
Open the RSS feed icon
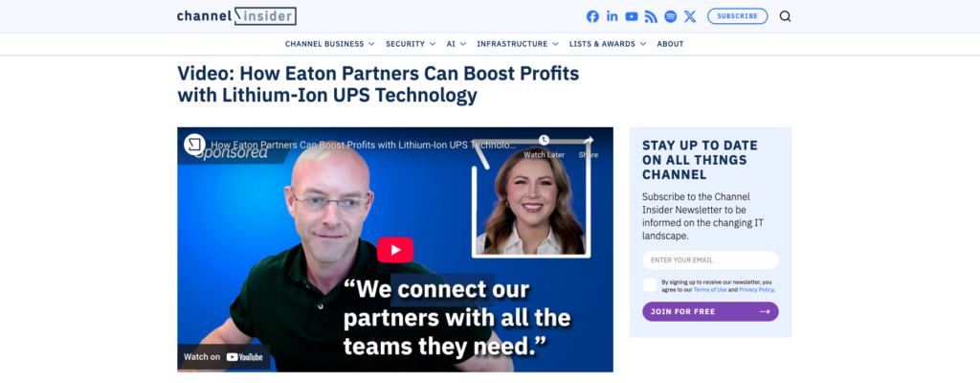[651, 17]
